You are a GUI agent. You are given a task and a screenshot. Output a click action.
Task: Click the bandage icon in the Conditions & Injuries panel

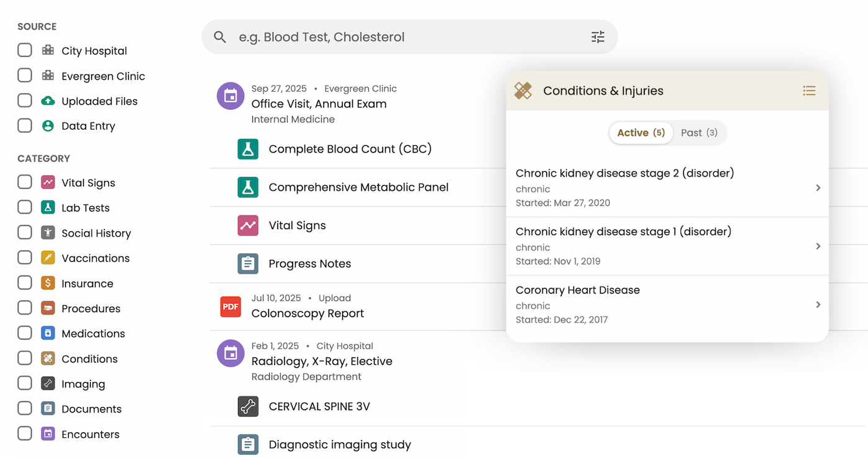coord(523,90)
